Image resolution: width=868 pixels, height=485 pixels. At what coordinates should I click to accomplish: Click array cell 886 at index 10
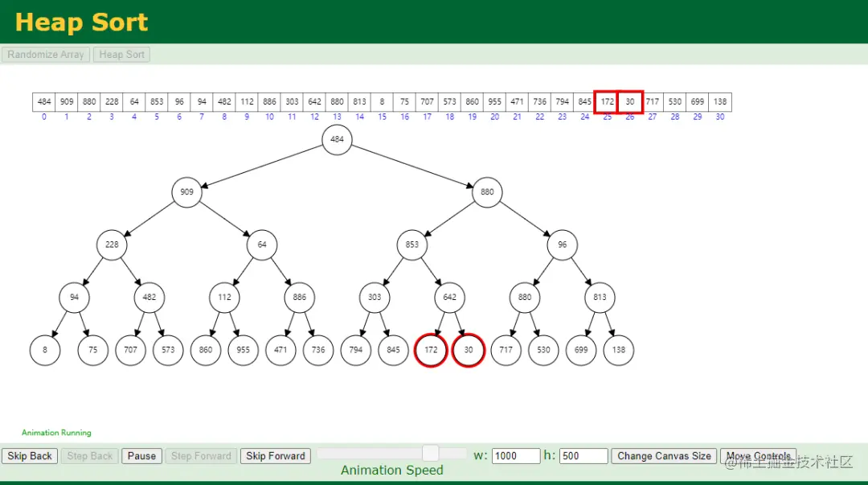[x=269, y=102]
